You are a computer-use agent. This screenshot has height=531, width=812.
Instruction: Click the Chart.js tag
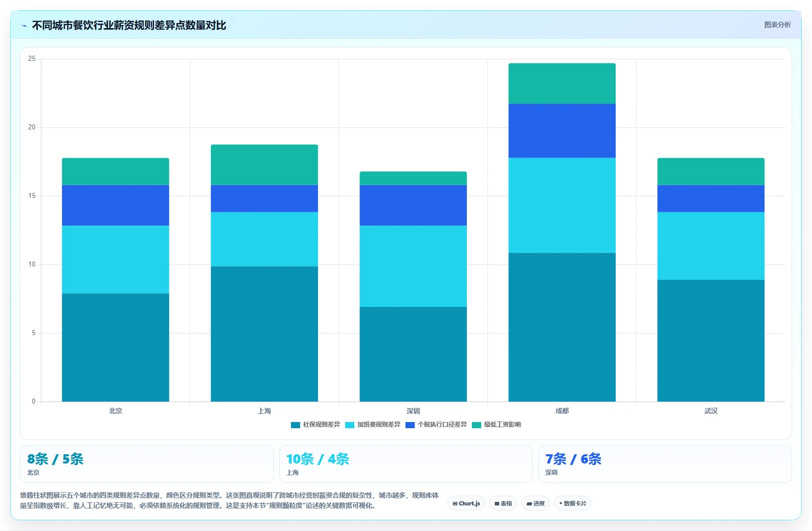(x=466, y=503)
